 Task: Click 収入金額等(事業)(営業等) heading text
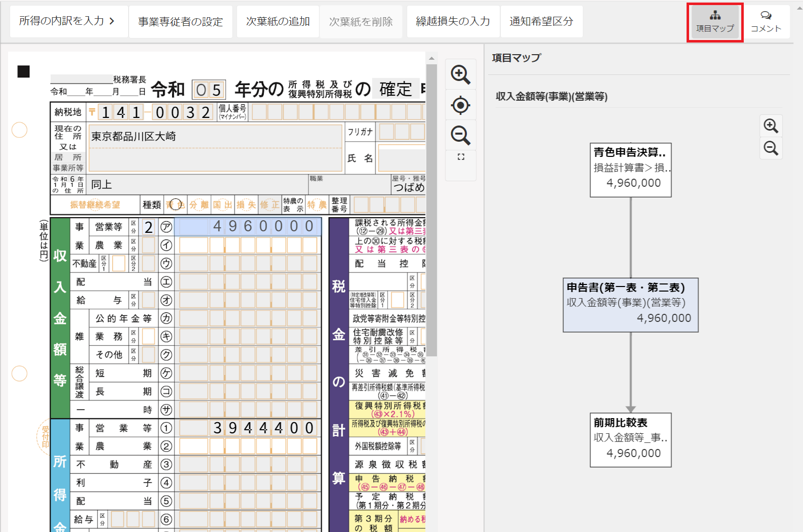pos(551,96)
